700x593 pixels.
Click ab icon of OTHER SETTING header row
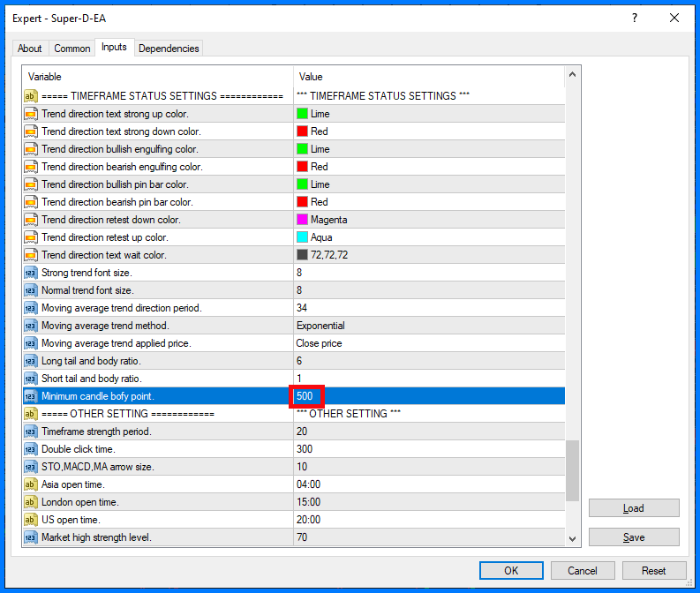30,414
